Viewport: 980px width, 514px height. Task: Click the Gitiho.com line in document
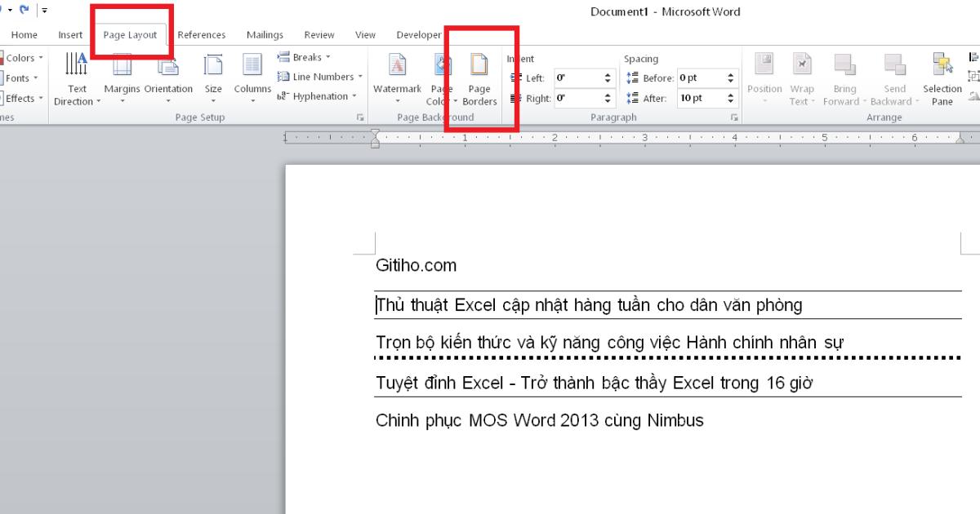pos(416,265)
